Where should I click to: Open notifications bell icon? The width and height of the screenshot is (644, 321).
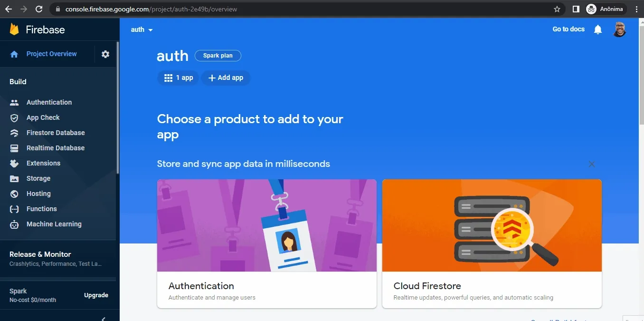tap(598, 29)
